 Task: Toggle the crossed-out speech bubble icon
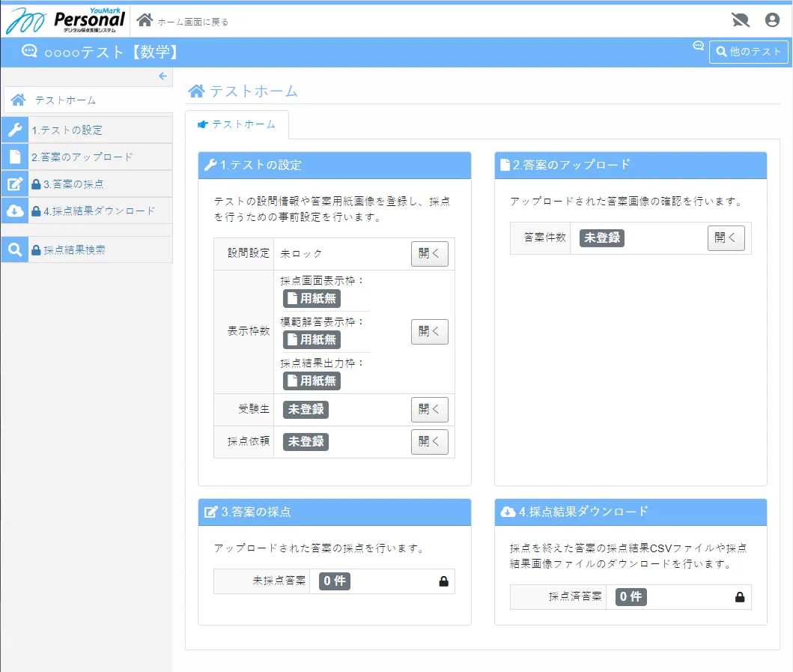tap(740, 20)
